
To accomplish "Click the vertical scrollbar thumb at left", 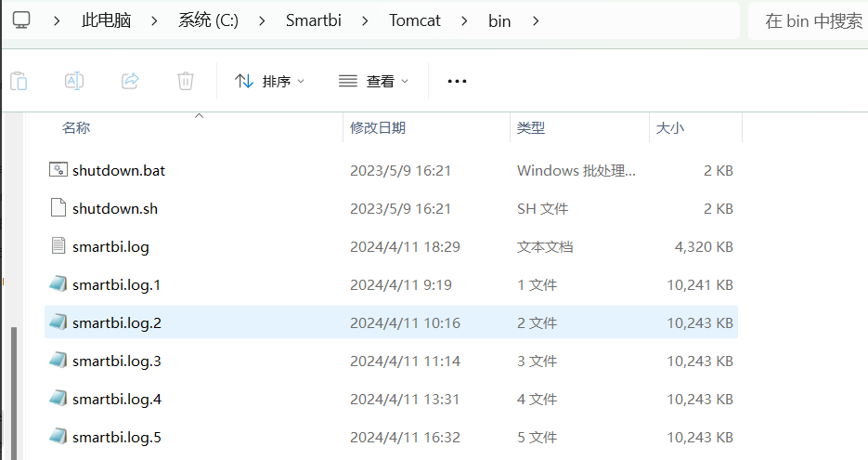I will [x=14, y=392].
